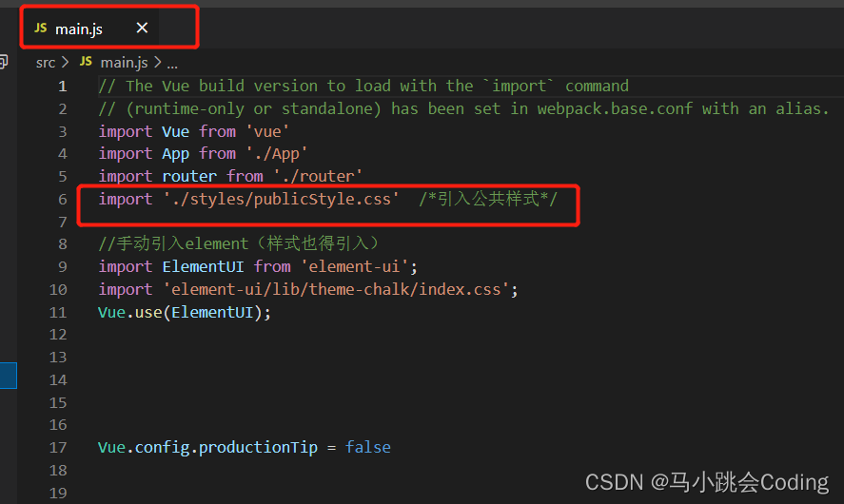Screen dimensions: 844x504
Task: Click line number 1 in the gutter
Action: (63, 87)
